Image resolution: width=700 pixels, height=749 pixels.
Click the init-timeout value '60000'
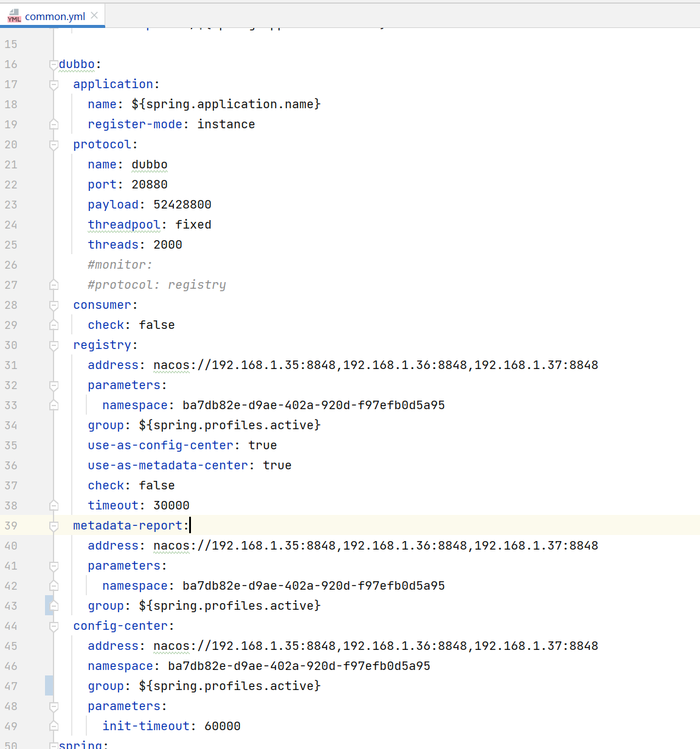pos(223,727)
